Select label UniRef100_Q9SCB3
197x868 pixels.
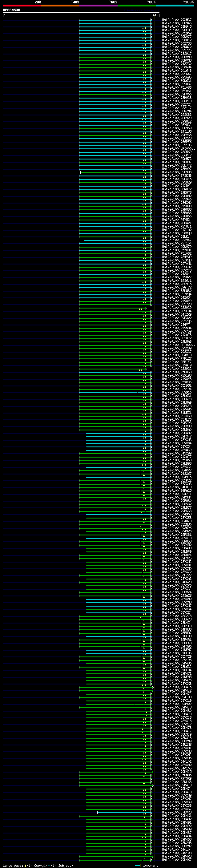coord(176,115)
